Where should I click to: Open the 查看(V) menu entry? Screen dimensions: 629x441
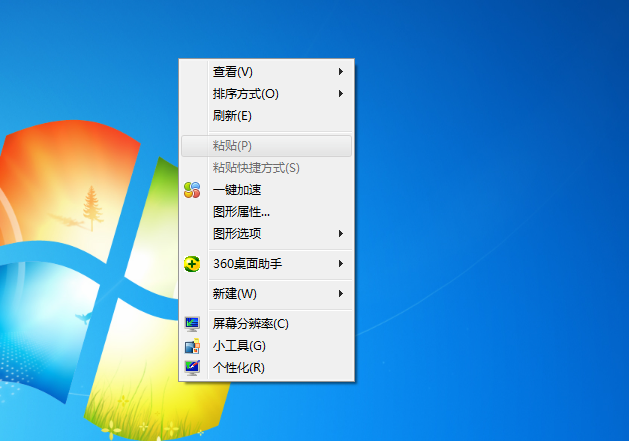pos(266,72)
